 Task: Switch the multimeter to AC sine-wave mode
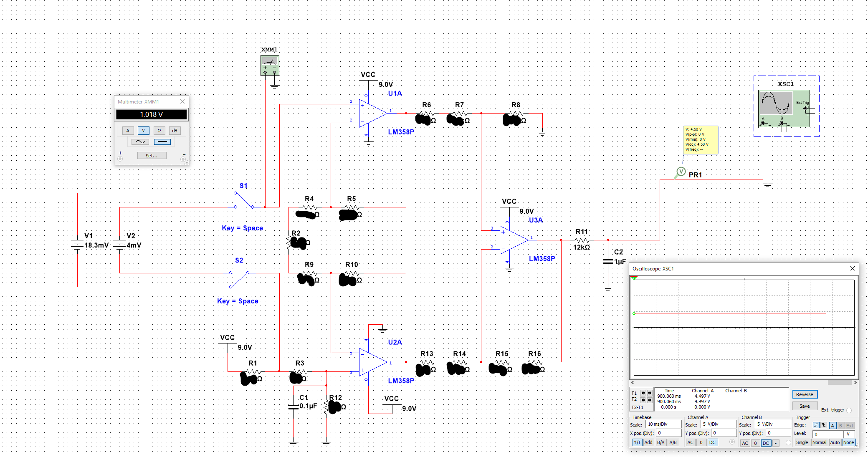[x=140, y=142]
